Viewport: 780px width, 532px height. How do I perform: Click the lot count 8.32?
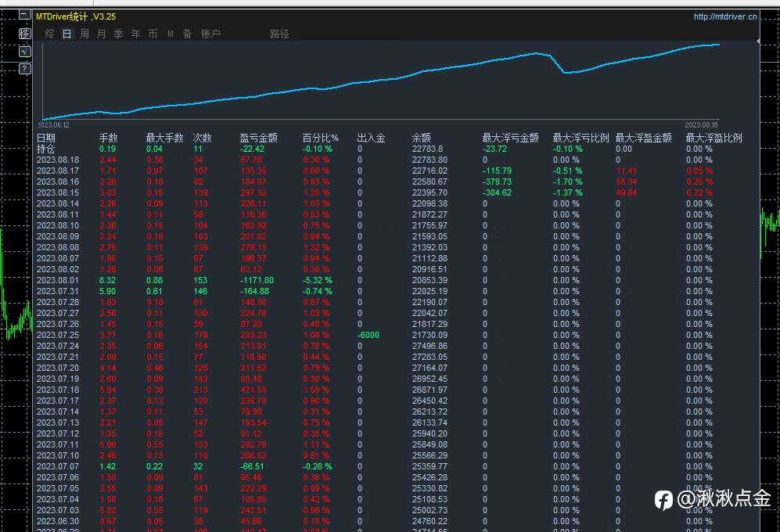[108, 280]
